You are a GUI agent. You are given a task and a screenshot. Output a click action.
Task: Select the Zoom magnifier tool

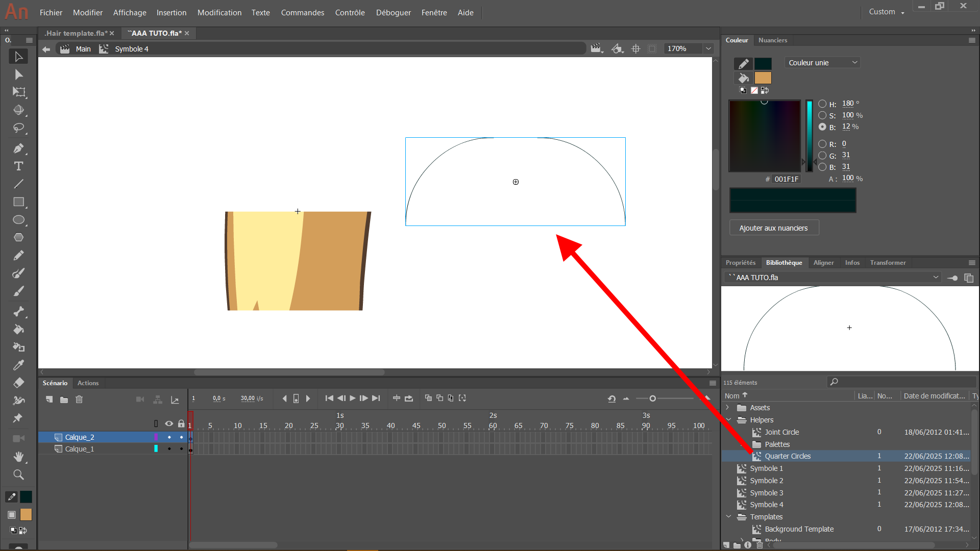(x=18, y=475)
